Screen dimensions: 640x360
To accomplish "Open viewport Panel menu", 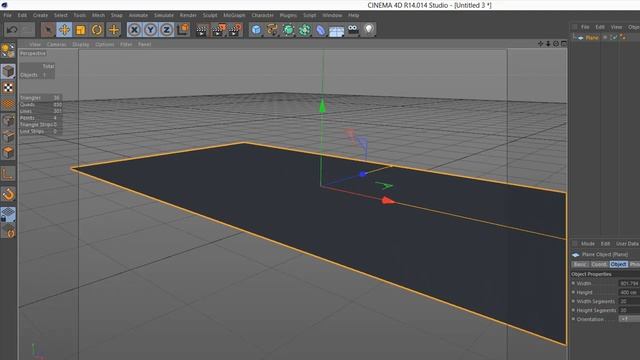I will (144, 44).
